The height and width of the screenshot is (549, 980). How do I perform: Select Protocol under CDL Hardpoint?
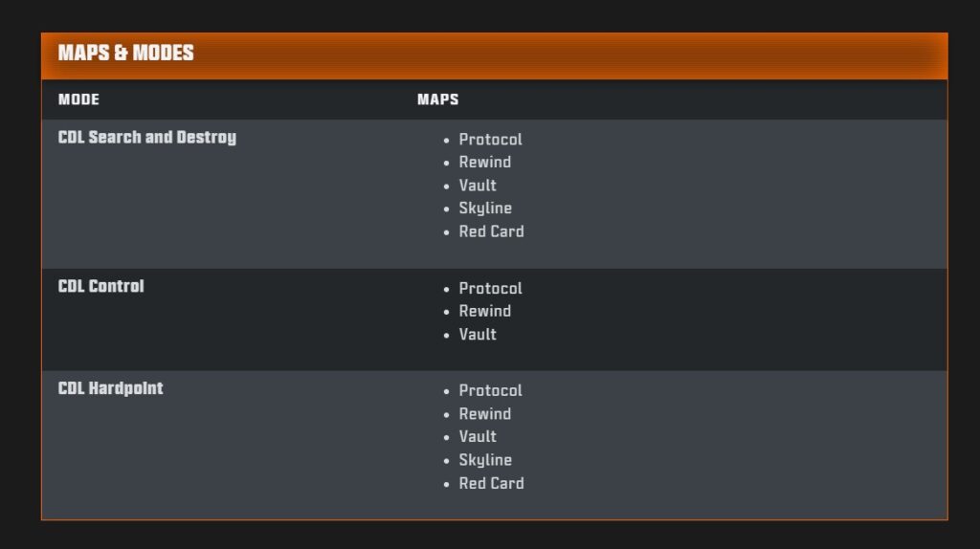(490, 391)
